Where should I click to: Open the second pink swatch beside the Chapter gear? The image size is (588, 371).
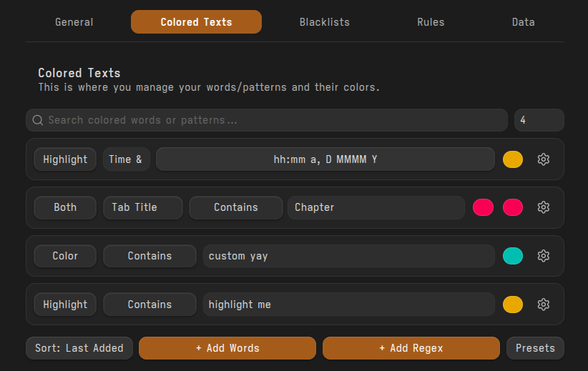click(x=513, y=207)
